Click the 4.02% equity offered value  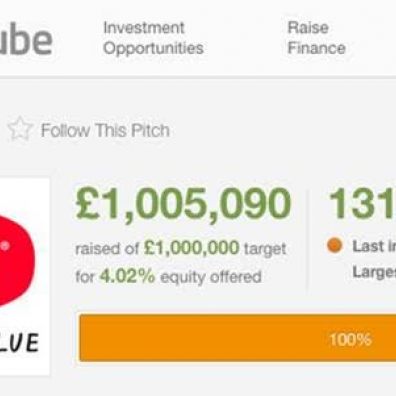127,276
